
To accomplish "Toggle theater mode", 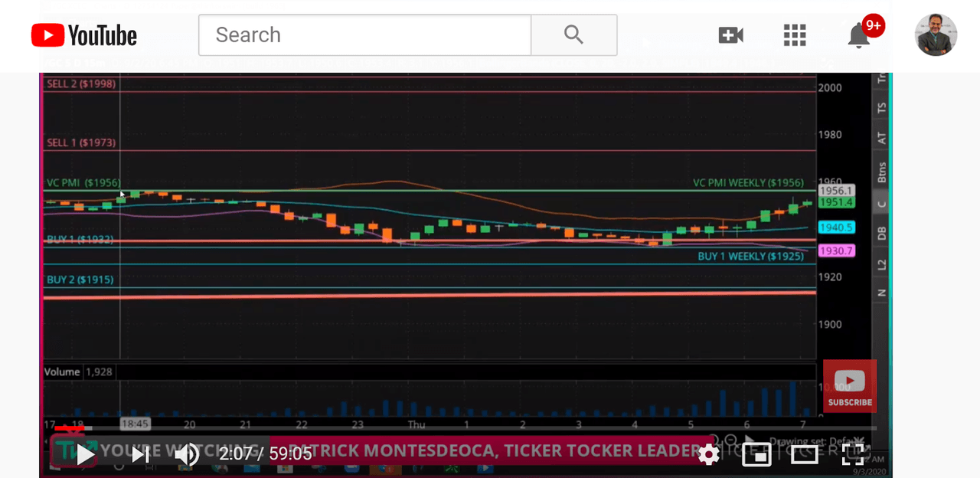I will coord(805,454).
